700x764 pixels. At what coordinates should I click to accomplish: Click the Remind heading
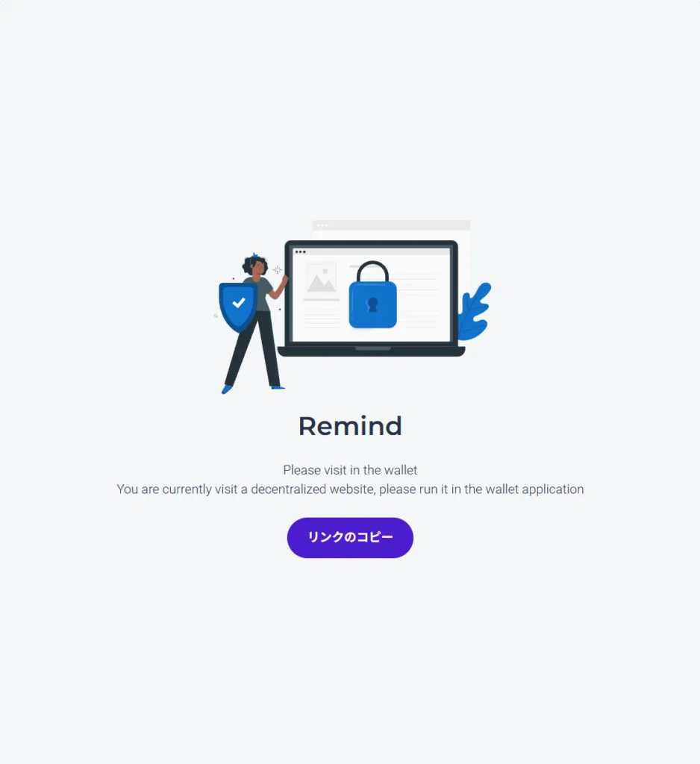pos(350,426)
